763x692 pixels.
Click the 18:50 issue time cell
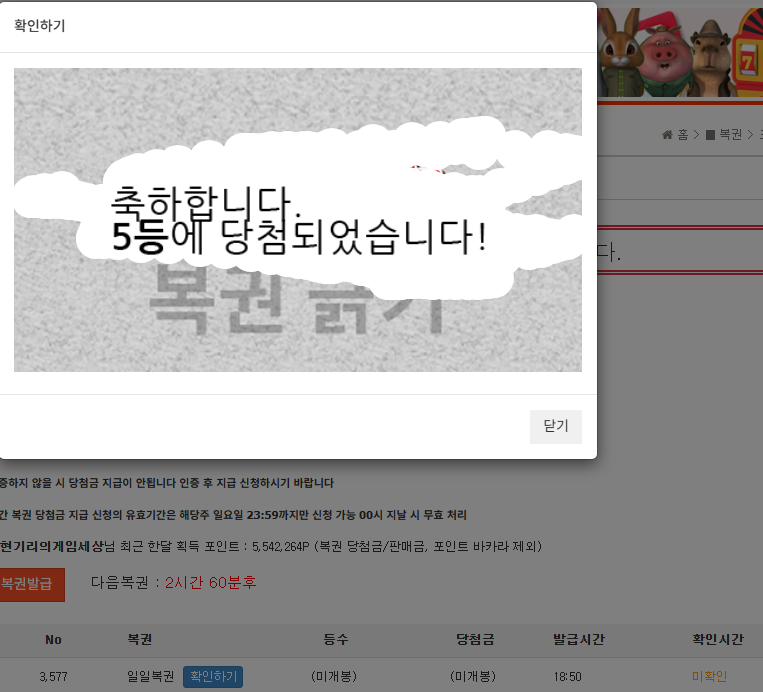(567, 676)
